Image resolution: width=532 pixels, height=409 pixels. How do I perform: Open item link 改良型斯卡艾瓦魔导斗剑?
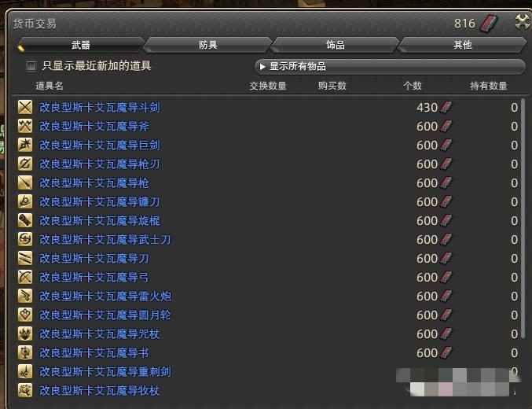(x=100, y=107)
